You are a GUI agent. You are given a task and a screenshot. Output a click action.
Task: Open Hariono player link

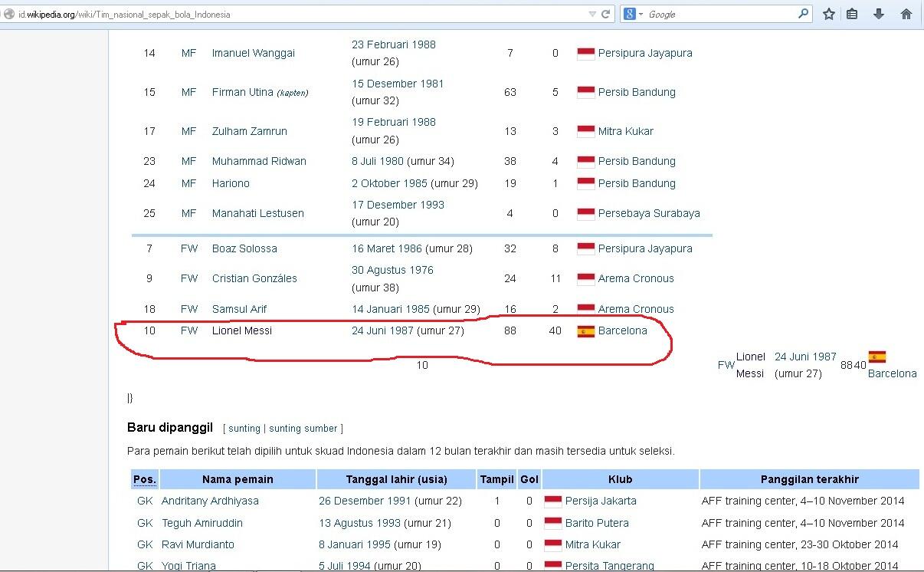pyautogui.click(x=231, y=183)
